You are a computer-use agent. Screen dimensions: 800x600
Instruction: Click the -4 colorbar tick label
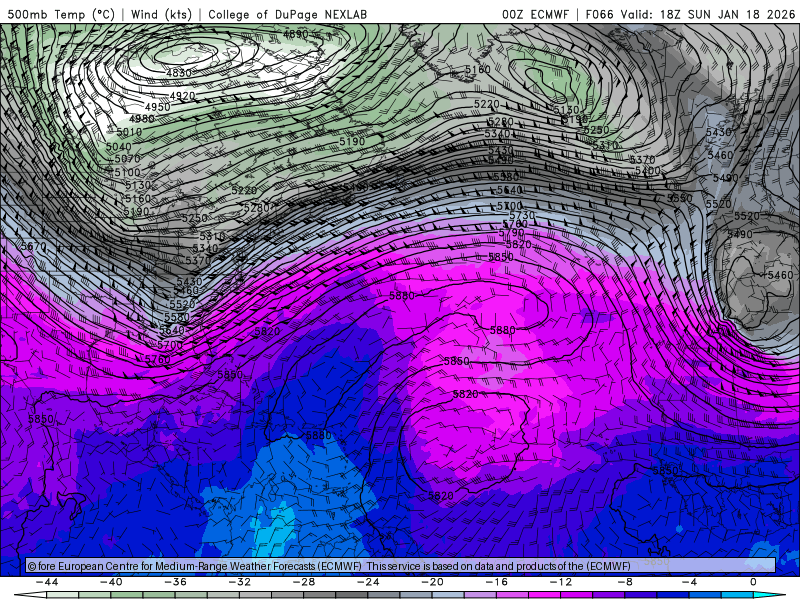(x=689, y=582)
